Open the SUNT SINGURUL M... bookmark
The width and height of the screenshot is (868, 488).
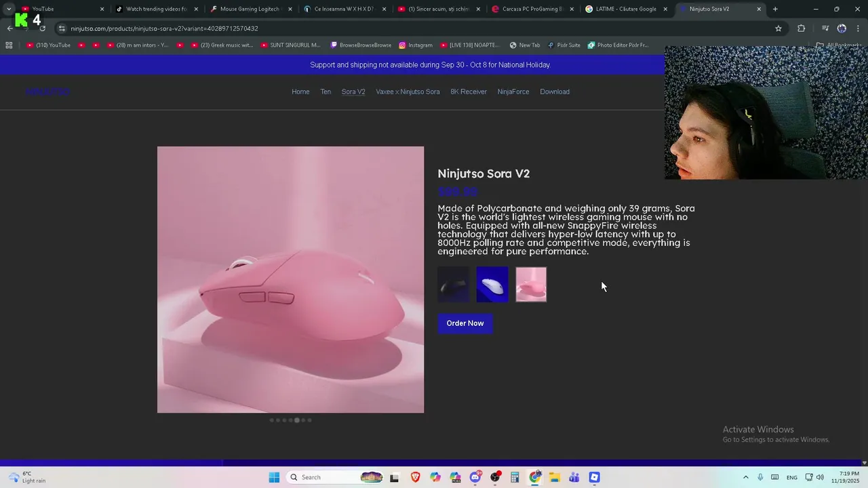(x=290, y=45)
